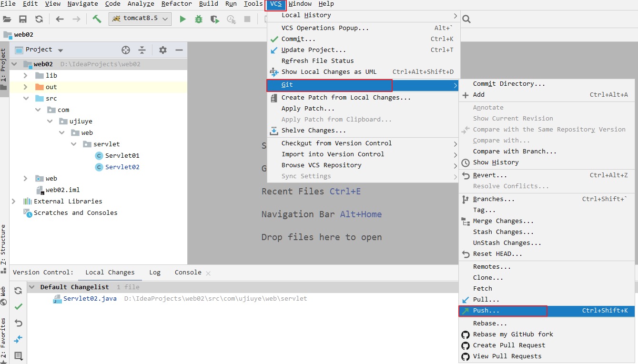Open the VCS menu
Viewport: 638px width, 364px height.
pos(276,4)
